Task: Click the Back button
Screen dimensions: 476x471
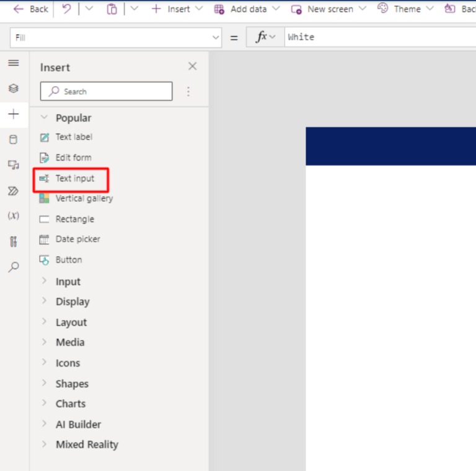Action: pyautogui.click(x=31, y=9)
